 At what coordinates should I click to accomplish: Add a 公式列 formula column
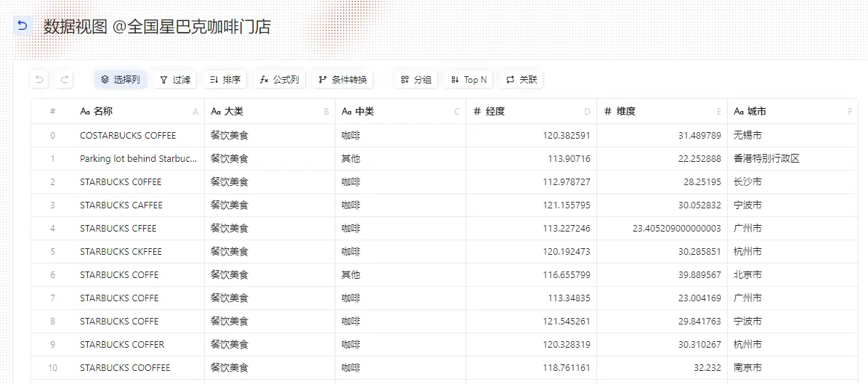click(280, 80)
